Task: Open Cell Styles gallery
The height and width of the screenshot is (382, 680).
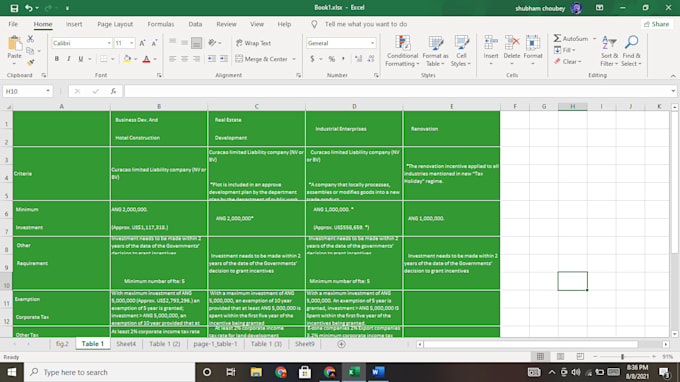Action: click(x=461, y=51)
